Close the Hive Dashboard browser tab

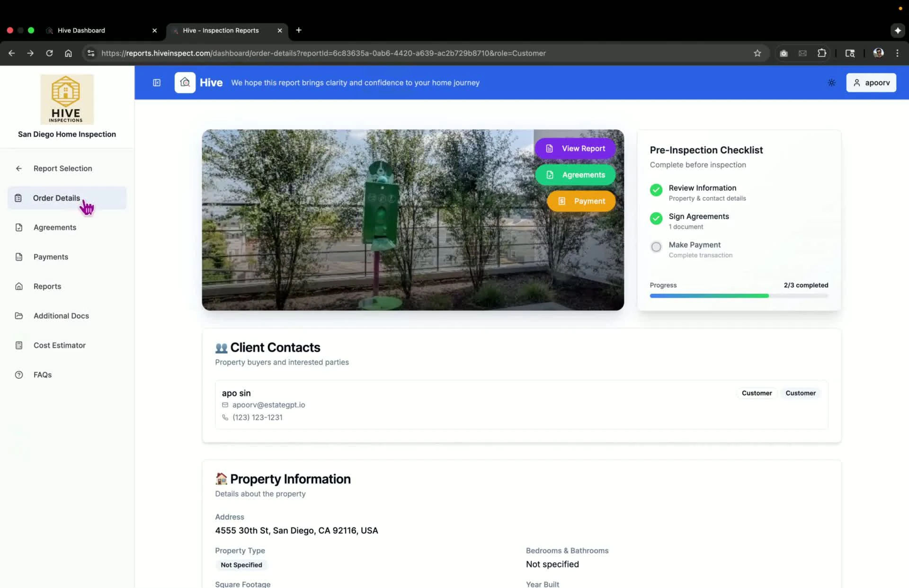pos(154,30)
